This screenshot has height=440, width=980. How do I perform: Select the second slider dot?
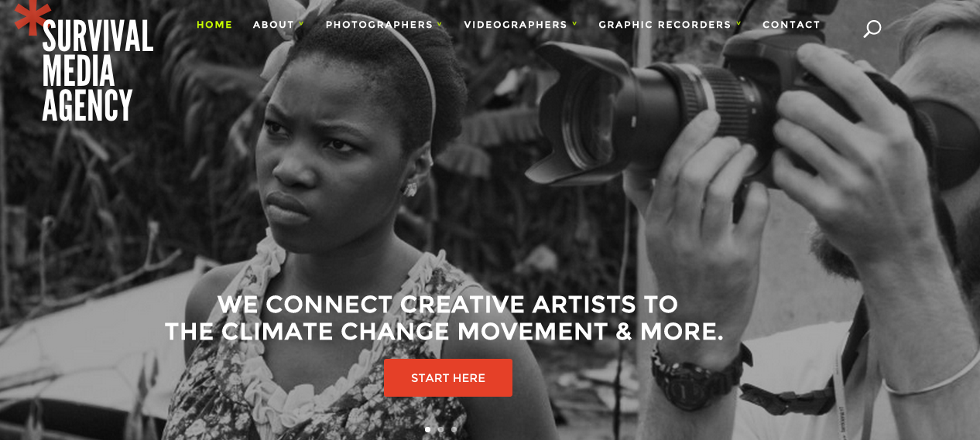441,429
